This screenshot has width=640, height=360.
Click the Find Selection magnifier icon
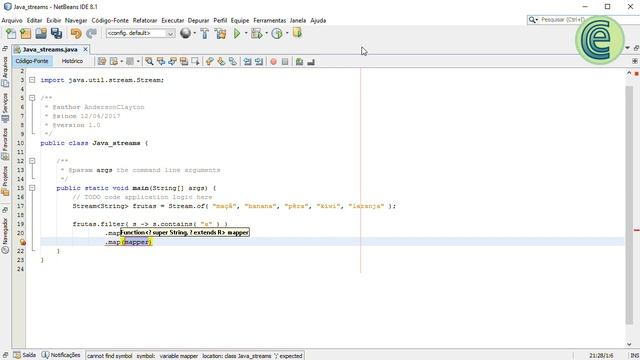point(149,62)
